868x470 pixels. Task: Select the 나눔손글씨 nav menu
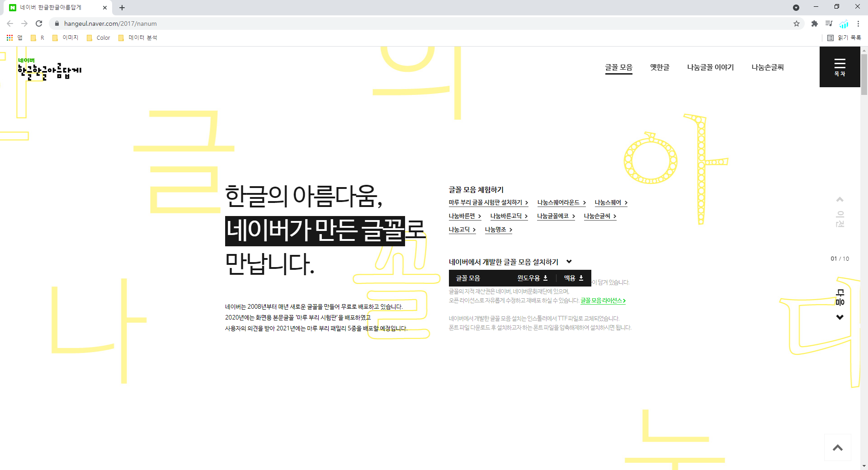768,67
